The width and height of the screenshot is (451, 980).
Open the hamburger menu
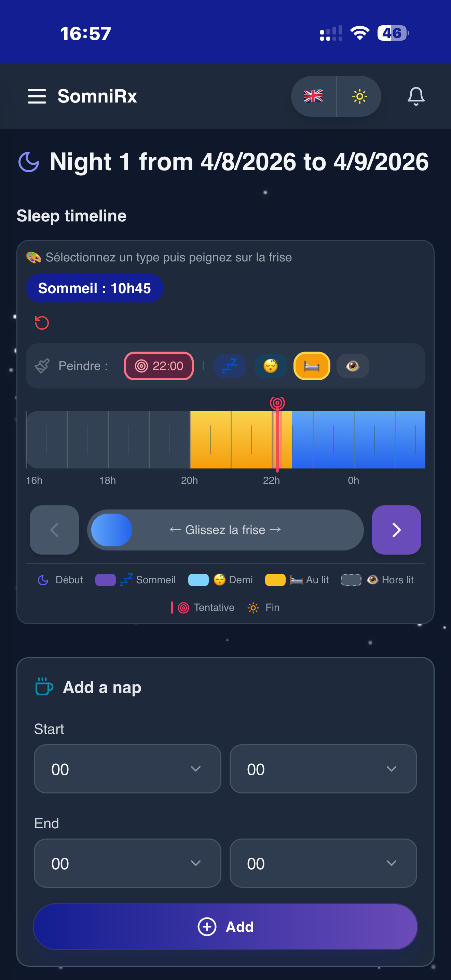(37, 96)
